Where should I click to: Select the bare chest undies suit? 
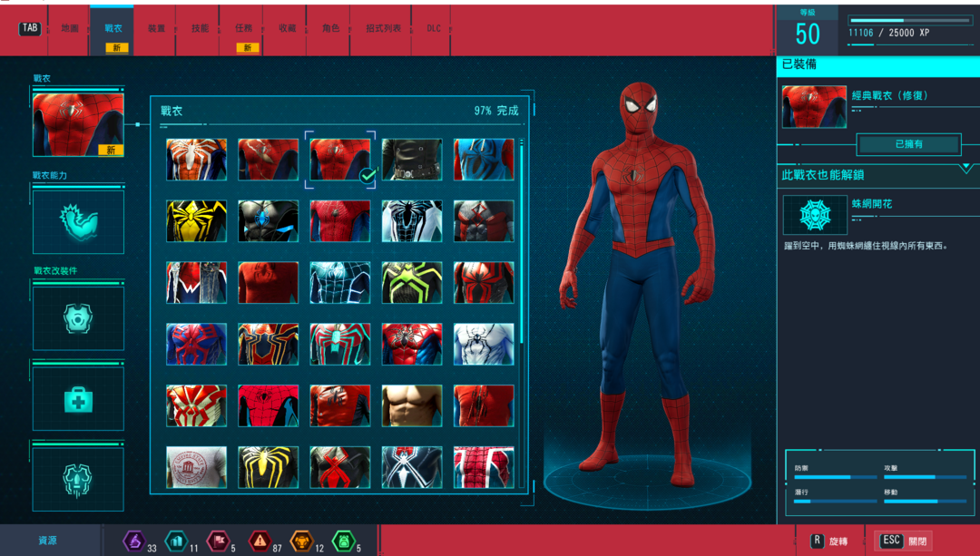[412, 405]
